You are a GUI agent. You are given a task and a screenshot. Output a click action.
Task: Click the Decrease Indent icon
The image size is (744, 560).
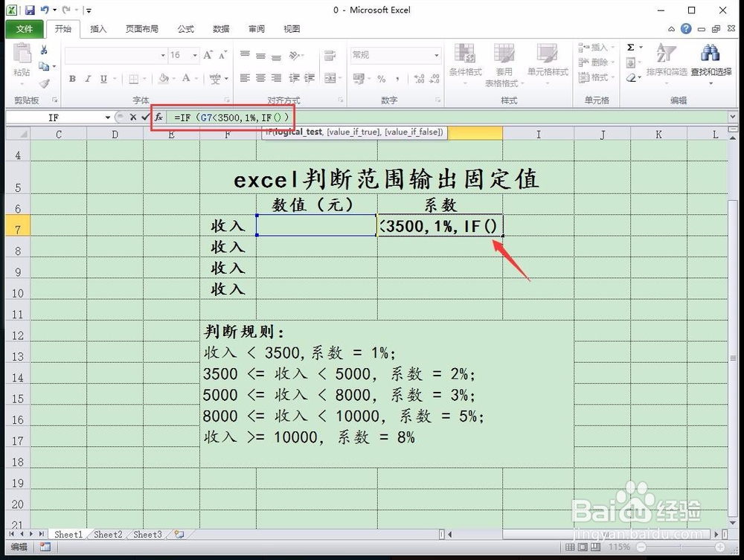(294, 78)
